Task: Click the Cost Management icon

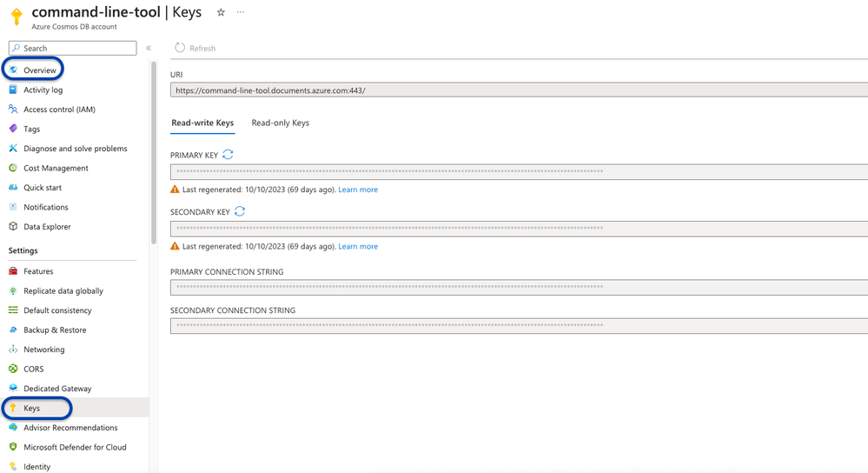Action: tap(13, 167)
